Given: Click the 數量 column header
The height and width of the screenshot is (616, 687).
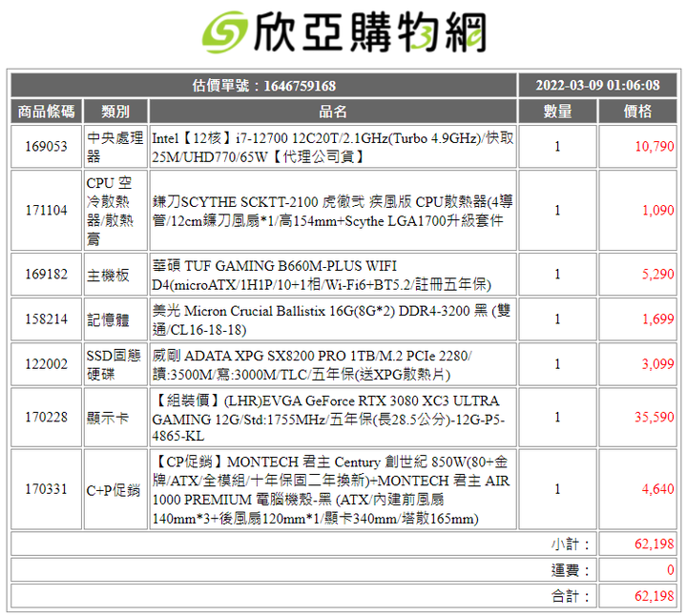Looking at the screenshot, I should 558,112.
